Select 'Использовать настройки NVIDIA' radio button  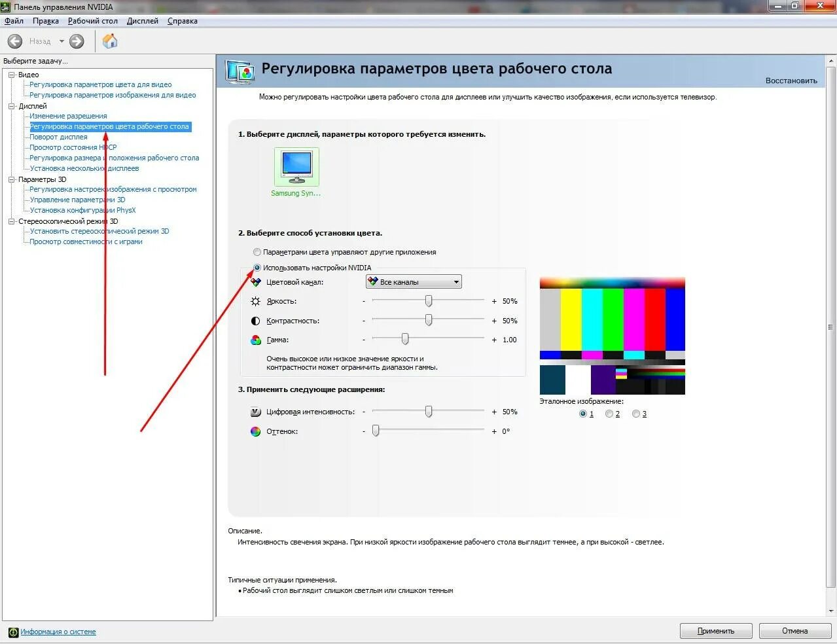coord(257,268)
